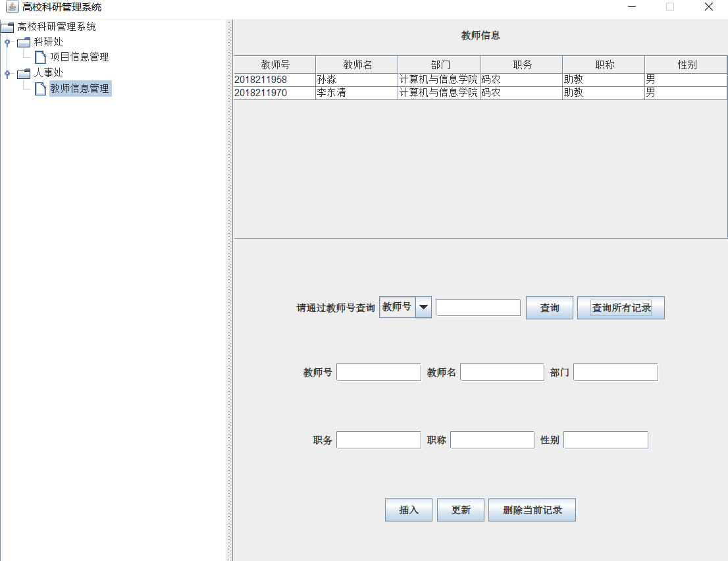Viewport: 728px width, 561px height.
Task: Focus the 性别 input field
Action: [x=606, y=440]
